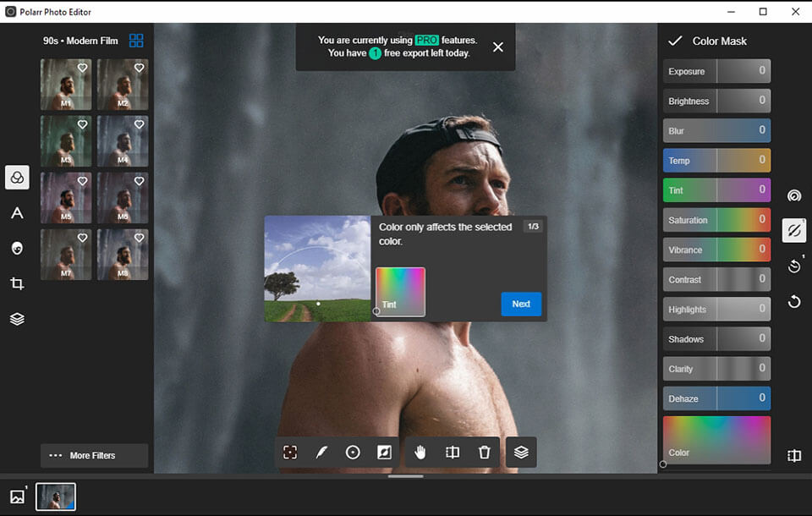This screenshot has width=812, height=516.
Task: Confirm Color Mask with the checkmark
Action: pyautogui.click(x=675, y=41)
